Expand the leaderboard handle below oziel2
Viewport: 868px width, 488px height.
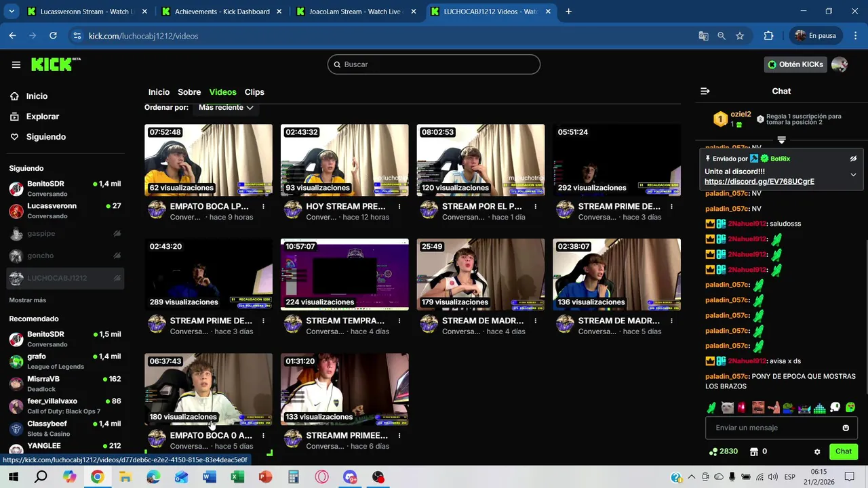[x=781, y=140]
